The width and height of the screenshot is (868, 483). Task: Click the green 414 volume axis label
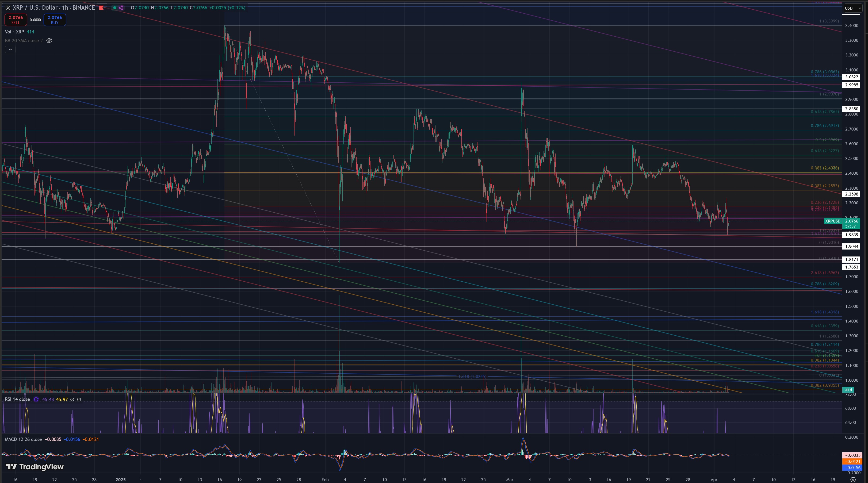[x=848, y=390]
